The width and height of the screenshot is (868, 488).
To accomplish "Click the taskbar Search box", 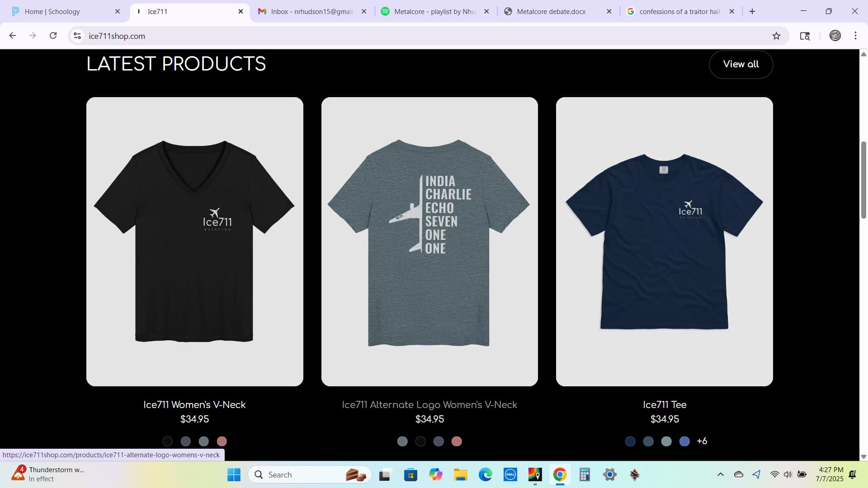I will (x=310, y=474).
